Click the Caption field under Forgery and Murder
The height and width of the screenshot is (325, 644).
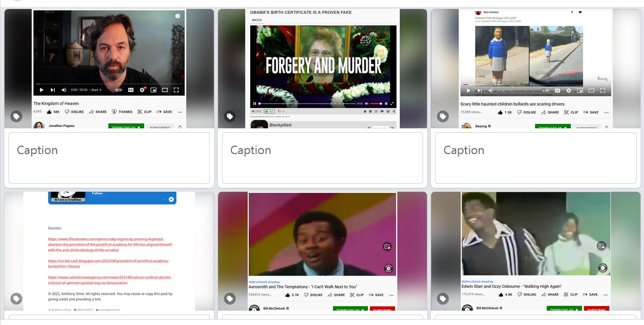[x=322, y=158]
